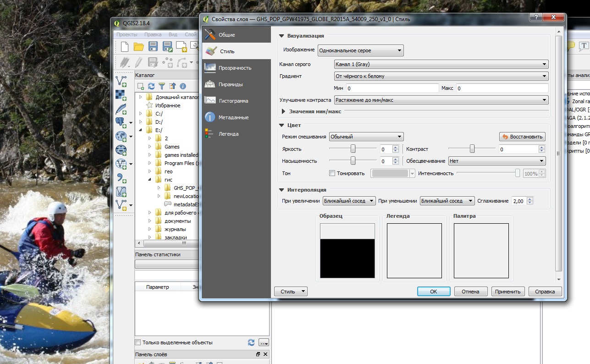590x364 pixels.
Task: Click the Яркость brightness slider handle
Action: [353, 149]
